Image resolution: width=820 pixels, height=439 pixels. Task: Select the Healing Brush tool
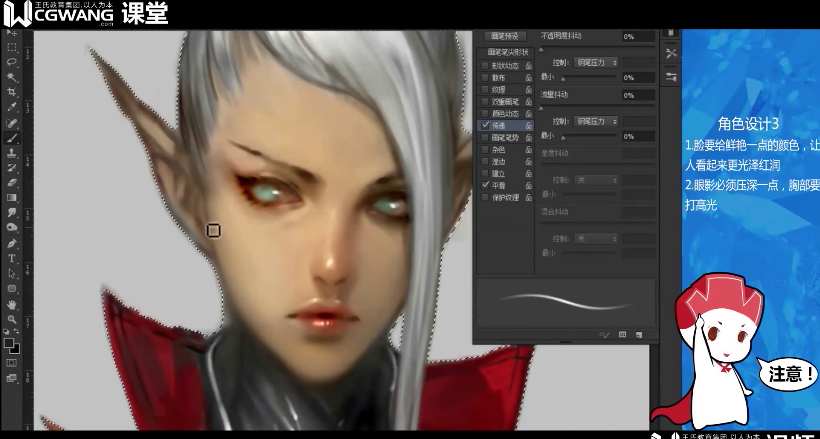tap(12, 123)
